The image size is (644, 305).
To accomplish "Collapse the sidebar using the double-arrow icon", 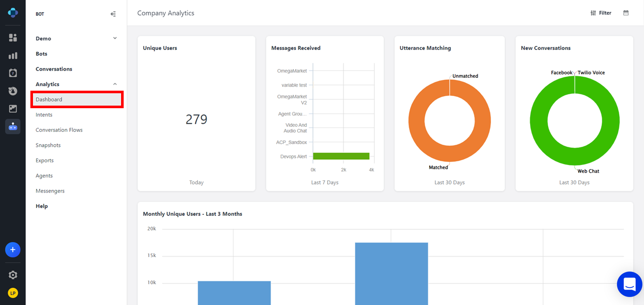I will pyautogui.click(x=113, y=14).
